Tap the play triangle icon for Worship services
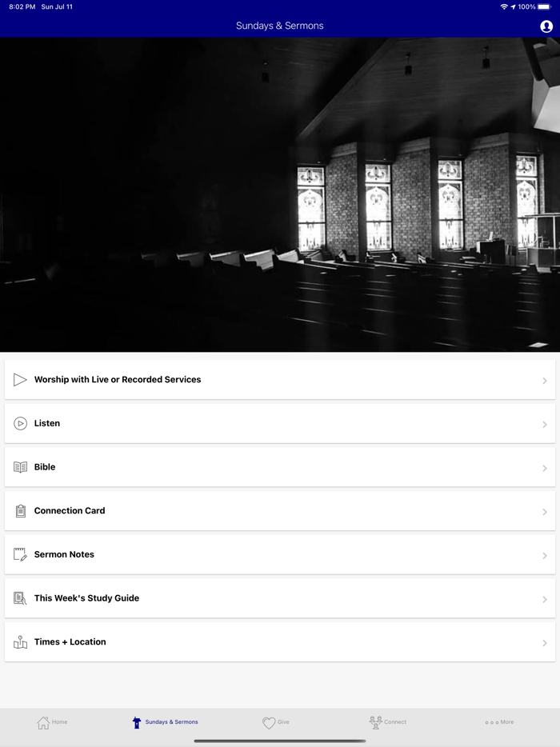The image size is (560, 747). tap(20, 380)
